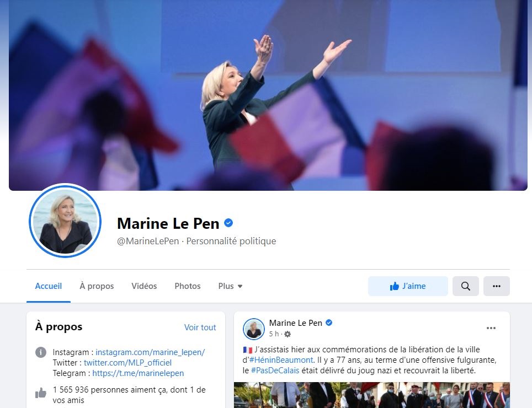Image resolution: width=532 pixels, height=408 pixels.
Task: Like the page with J'aime button
Action: pyautogui.click(x=408, y=286)
